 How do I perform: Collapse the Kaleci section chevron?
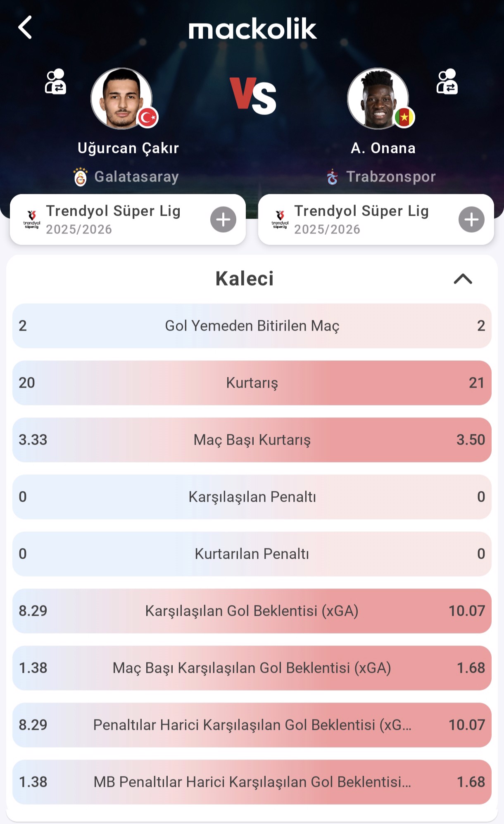(x=463, y=279)
